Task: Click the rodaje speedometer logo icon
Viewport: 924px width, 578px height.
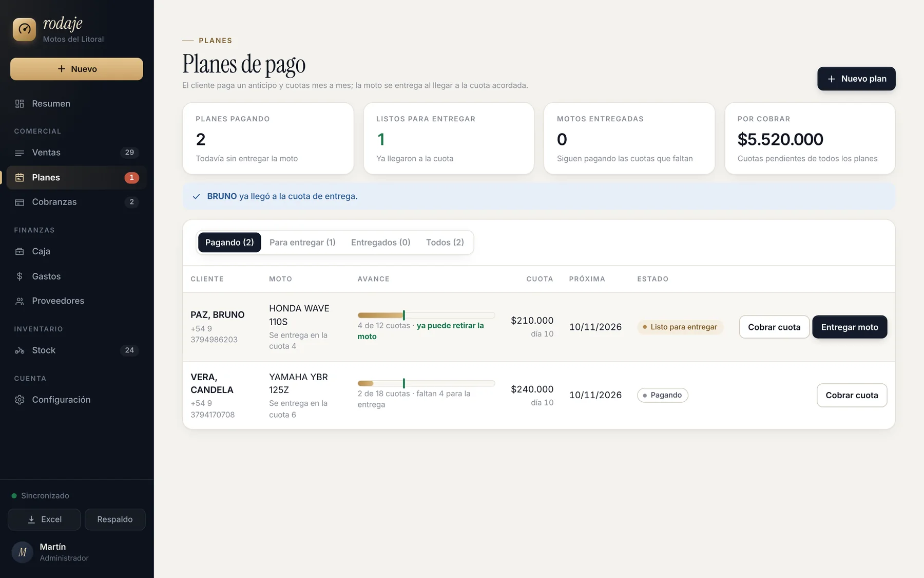Action: [24, 29]
